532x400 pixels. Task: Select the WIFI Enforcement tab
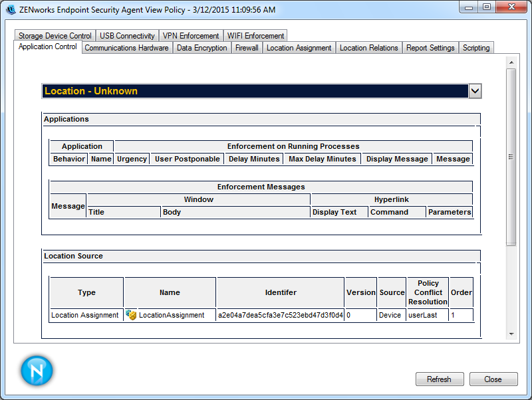tap(255, 36)
